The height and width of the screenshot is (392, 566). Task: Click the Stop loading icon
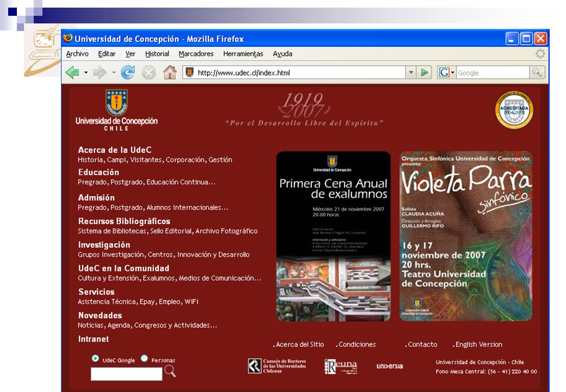click(149, 72)
